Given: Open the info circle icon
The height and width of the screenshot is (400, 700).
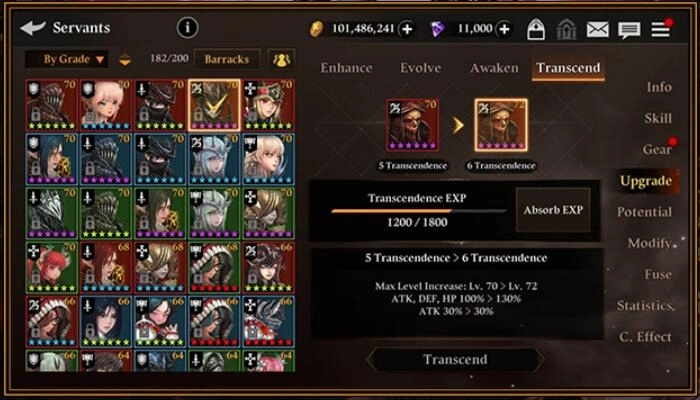Looking at the screenshot, I should pyautogui.click(x=188, y=28).
